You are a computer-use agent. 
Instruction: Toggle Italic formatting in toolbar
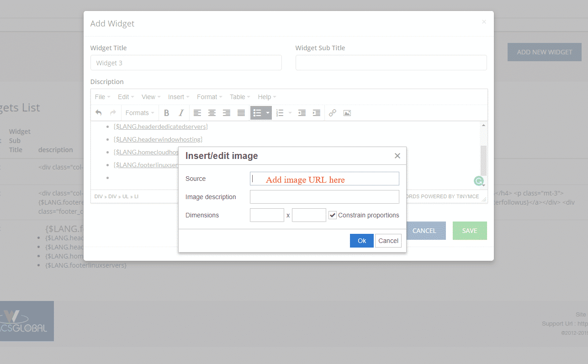(181, 113)
